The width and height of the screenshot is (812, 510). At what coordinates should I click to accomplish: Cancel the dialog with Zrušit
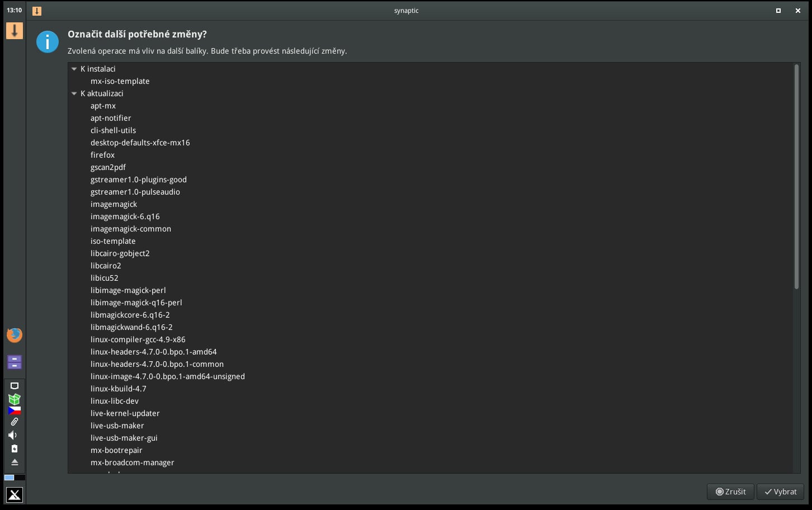pos(730,492)
